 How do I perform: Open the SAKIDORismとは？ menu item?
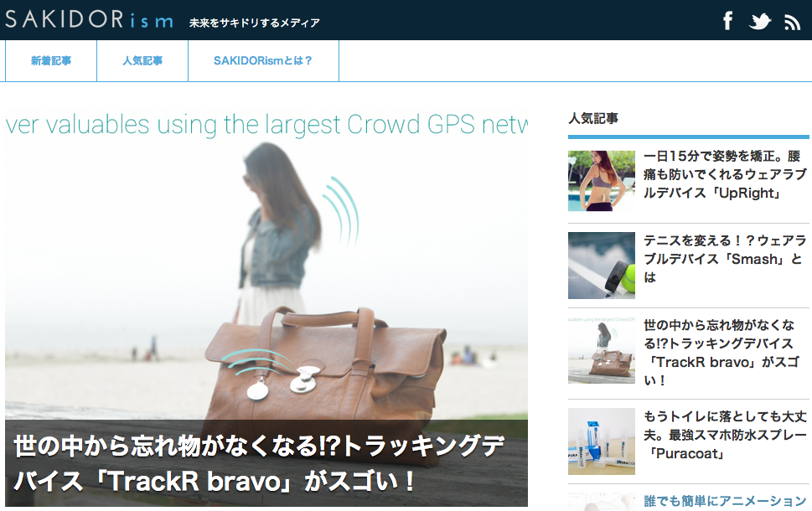point(263,60)
